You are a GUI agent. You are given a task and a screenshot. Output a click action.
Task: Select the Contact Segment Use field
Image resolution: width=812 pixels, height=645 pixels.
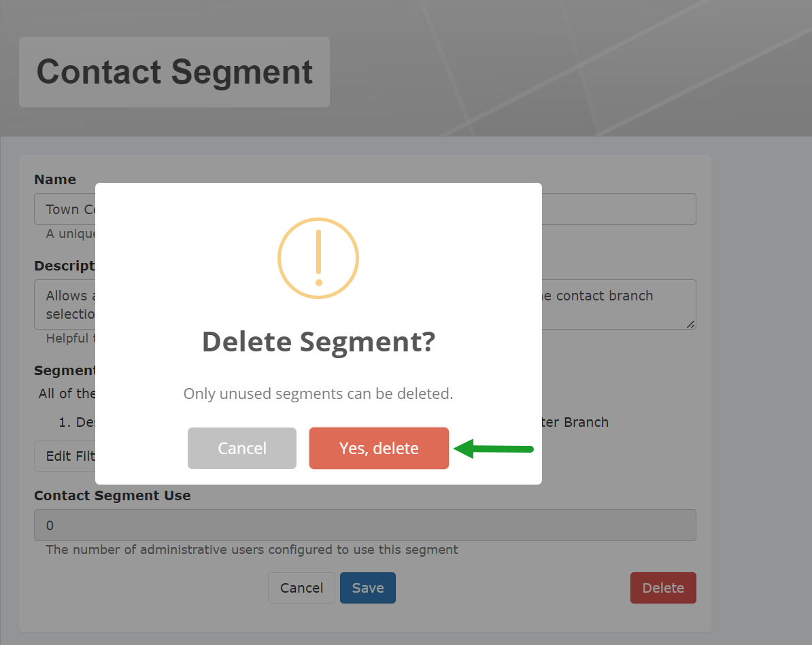[365, 525]
